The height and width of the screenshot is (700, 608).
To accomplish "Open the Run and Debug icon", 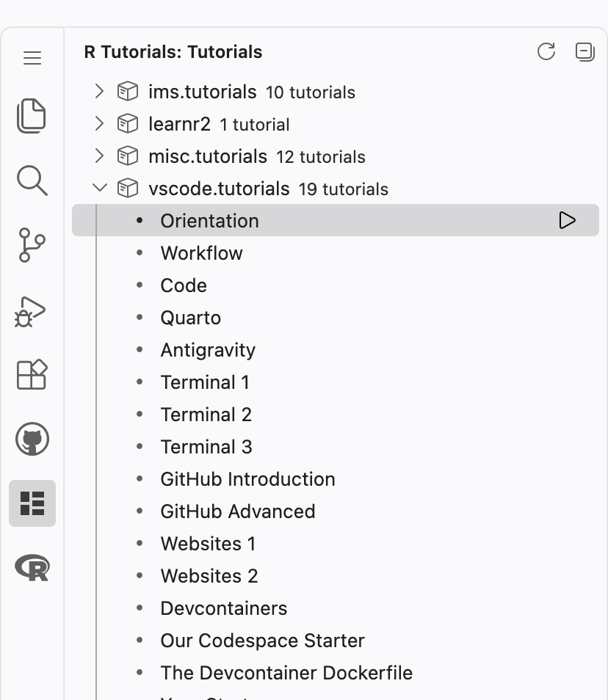I will pyautogui.click(x=30, y=312).
